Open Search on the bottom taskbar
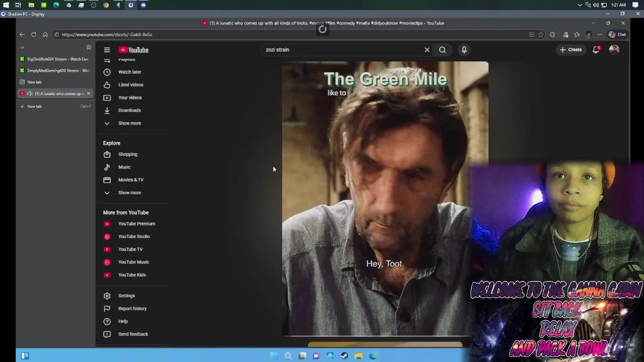Screen dimensions: 644x362 288,356
